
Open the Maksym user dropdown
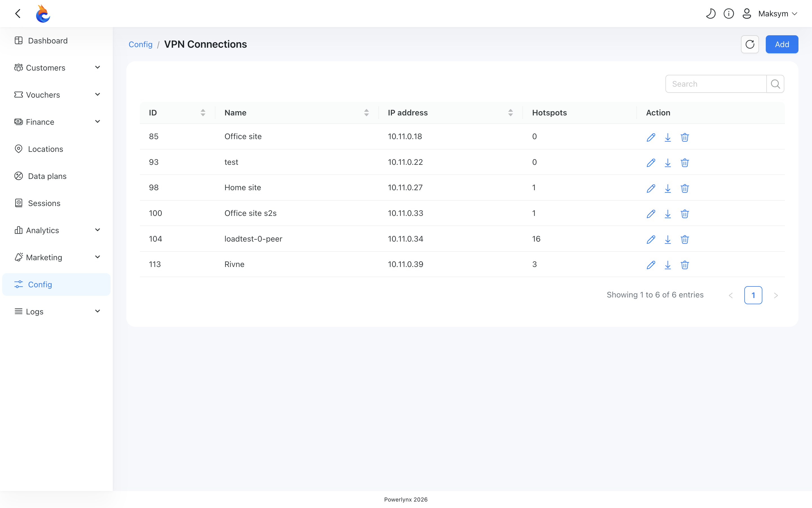[x=778, y=14]
